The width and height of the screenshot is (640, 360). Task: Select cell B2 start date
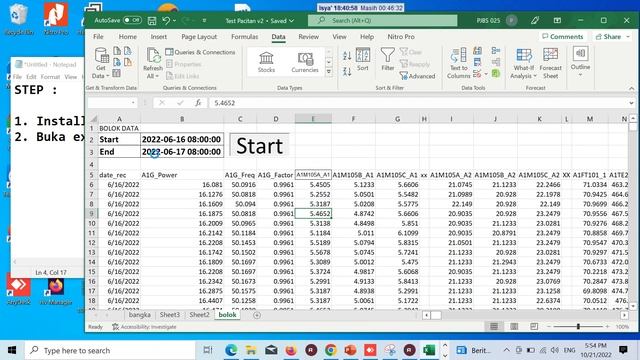click(182, 140)
